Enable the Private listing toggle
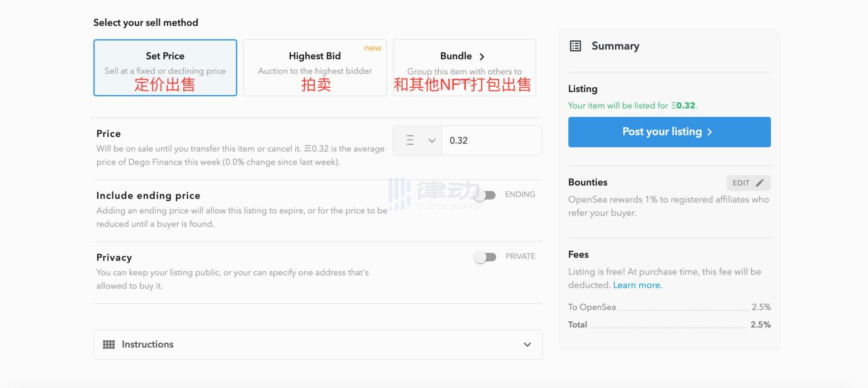868x388 pixels. (485, 257)
